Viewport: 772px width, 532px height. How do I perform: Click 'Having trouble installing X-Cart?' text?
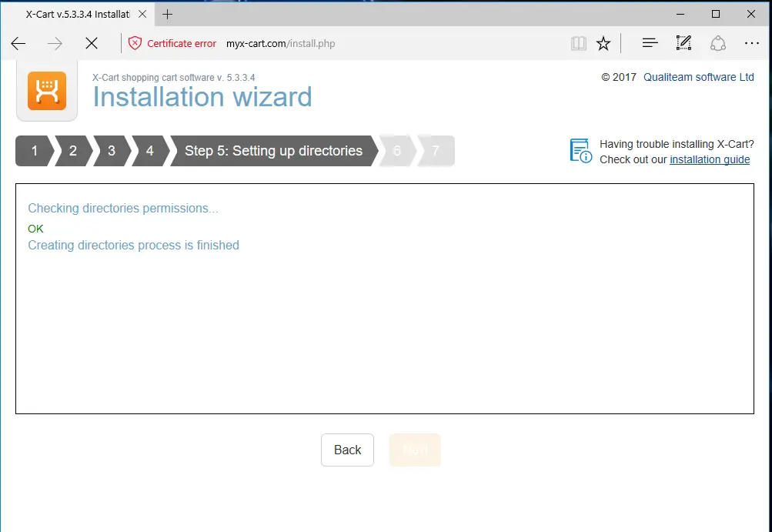(677, 144)
